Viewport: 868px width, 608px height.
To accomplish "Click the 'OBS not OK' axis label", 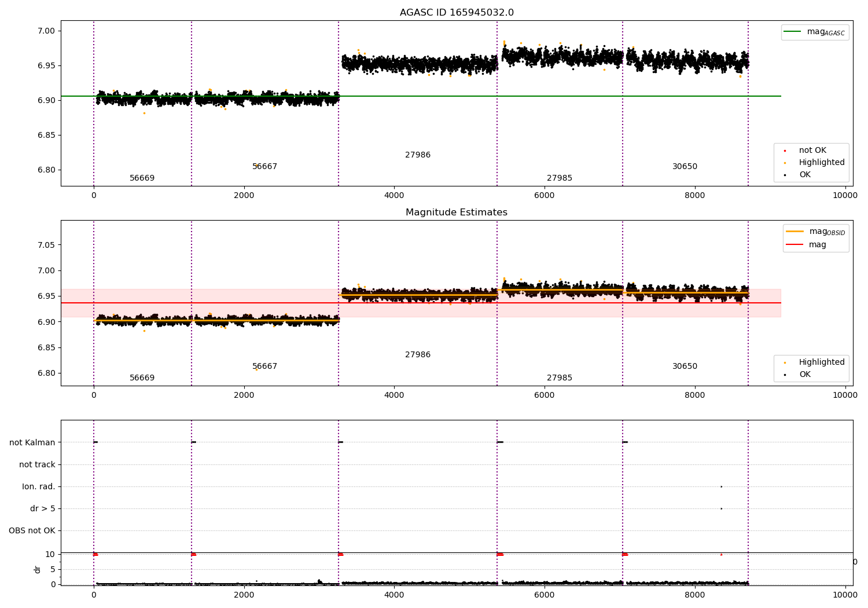I will [x=32, y=530].
